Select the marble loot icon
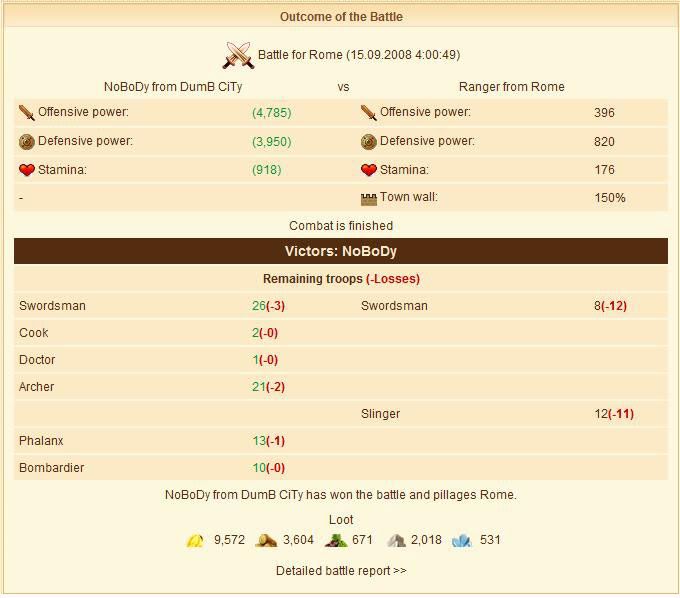This screenshot has height=598, width=680. point(396,541)
